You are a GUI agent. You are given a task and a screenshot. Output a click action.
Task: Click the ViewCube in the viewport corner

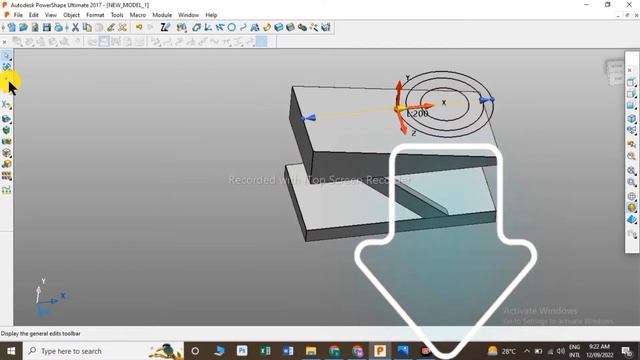[x=615, y=72]
